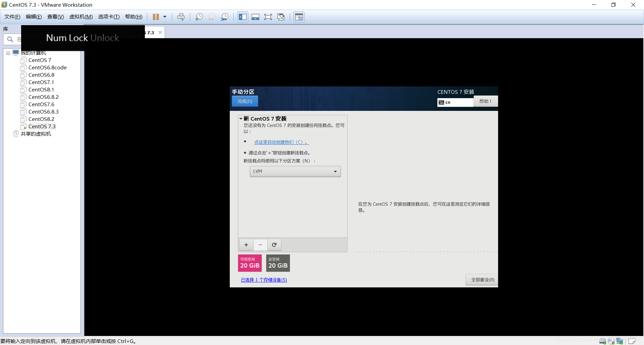Open the 虚拟机(M) menu
Screen dimensions: 644x345
(x=81, y=17)
